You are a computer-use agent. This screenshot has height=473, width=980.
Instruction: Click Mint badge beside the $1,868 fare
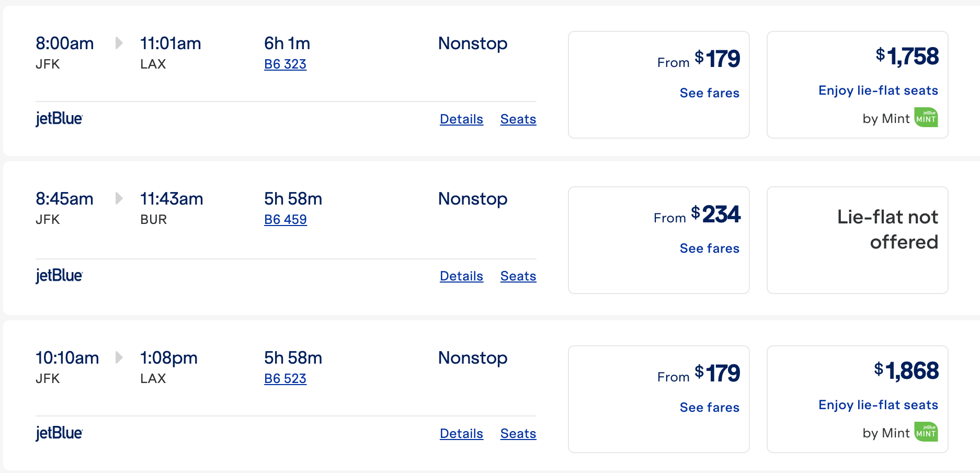(926, 432)
